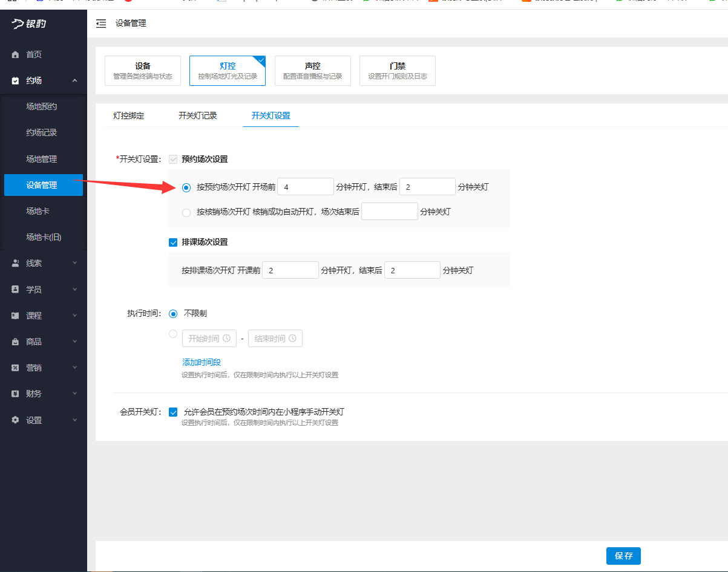
Task: Click the 财务 icon in sidebar
Action: [15, 393]
